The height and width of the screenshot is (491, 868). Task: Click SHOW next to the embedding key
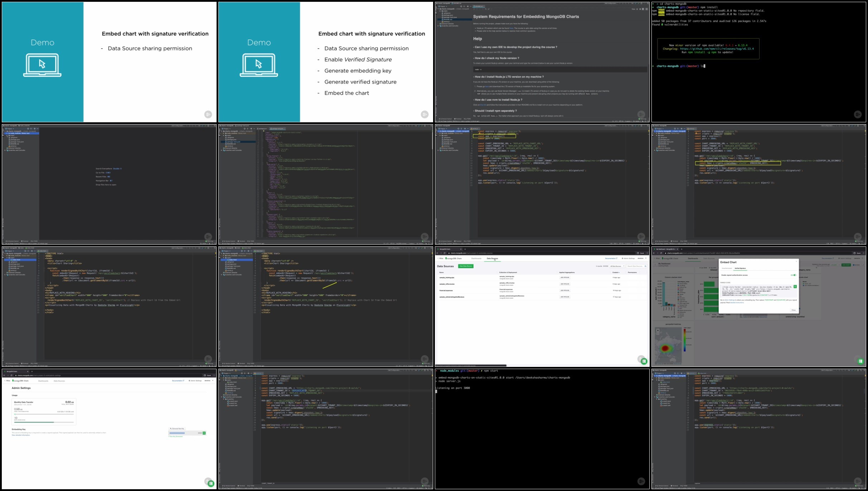coord(200,433)
